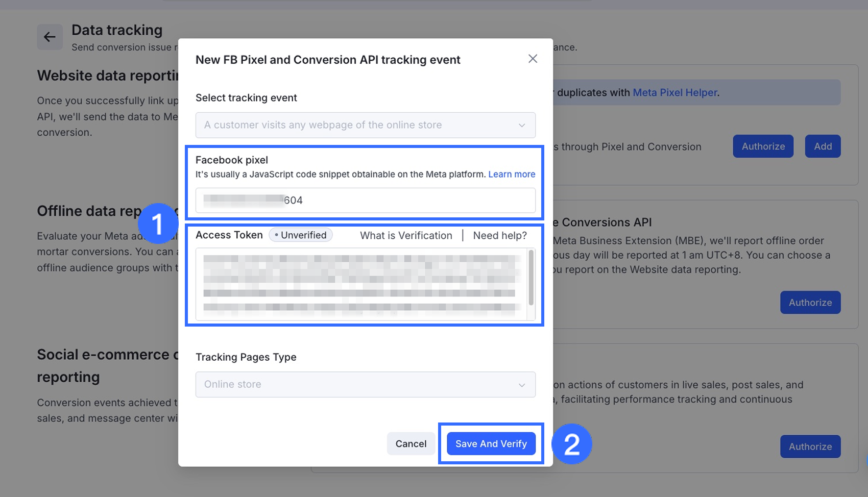Open the Learn more link

pyautogui.click(x=512, y=174)
